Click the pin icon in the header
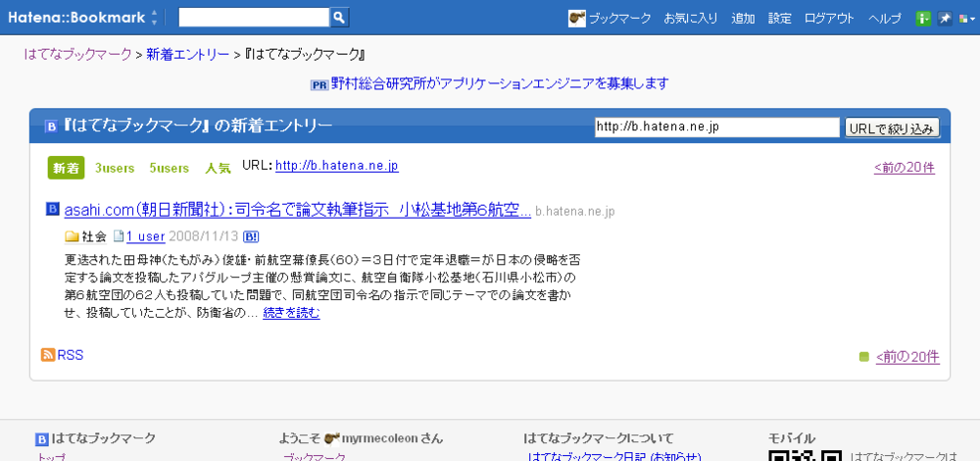This screenshot has width=980, height=461. click(x=945, y=19)
